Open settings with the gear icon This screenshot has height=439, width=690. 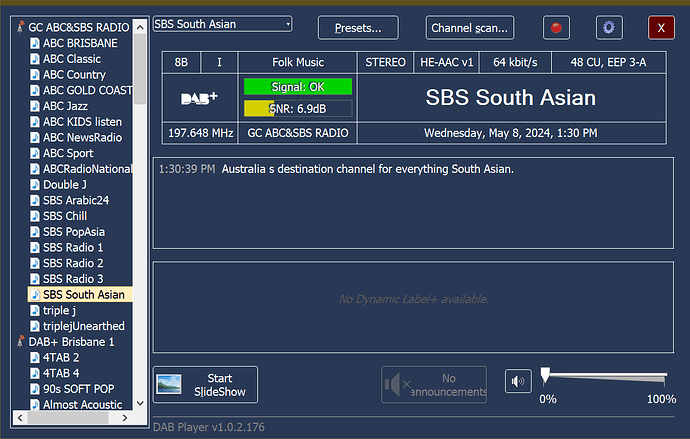609,28
